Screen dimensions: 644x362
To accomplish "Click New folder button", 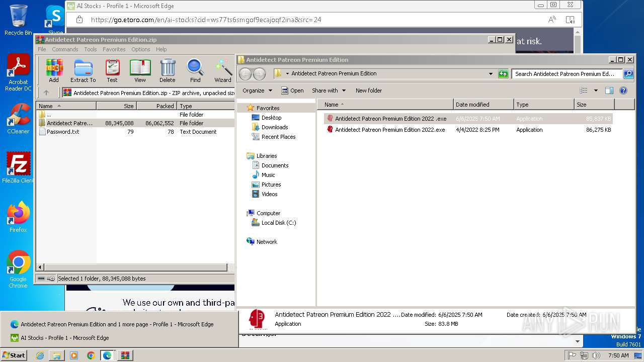I will 369,90.
